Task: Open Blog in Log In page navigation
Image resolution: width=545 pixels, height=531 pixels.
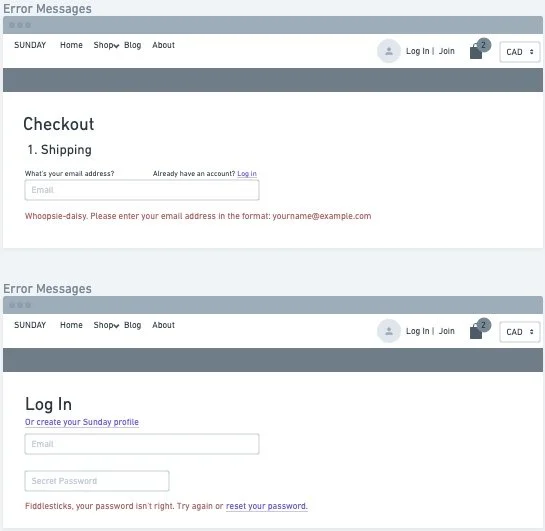Action: coord(132,325)
